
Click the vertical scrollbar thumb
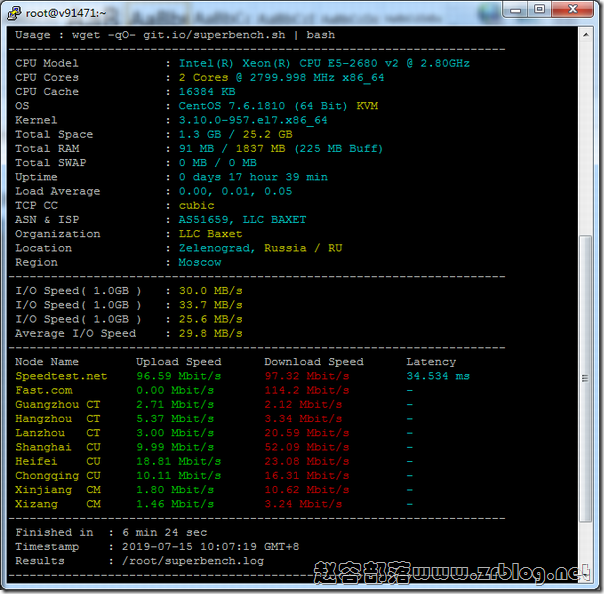point(586,378)
